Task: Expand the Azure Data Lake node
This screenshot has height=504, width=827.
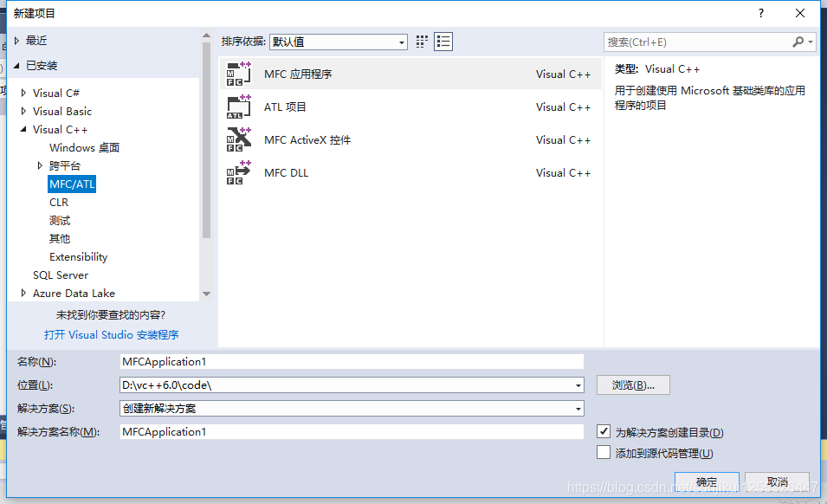Action: pos(23,293)
